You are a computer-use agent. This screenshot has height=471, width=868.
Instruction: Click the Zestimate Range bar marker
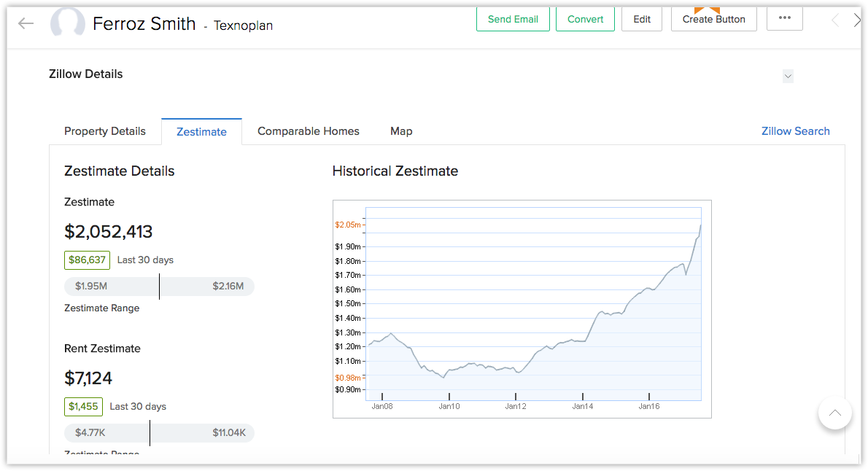(x=160, y=286)
